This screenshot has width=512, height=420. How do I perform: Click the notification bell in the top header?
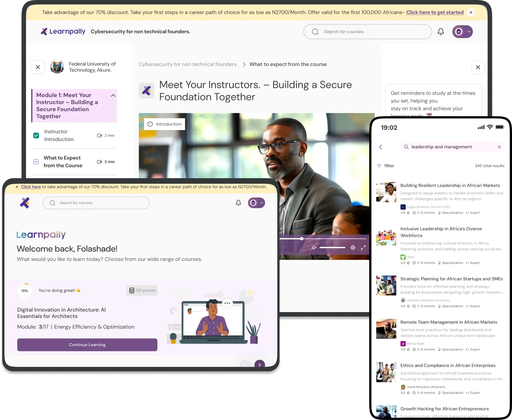point(441,32)
